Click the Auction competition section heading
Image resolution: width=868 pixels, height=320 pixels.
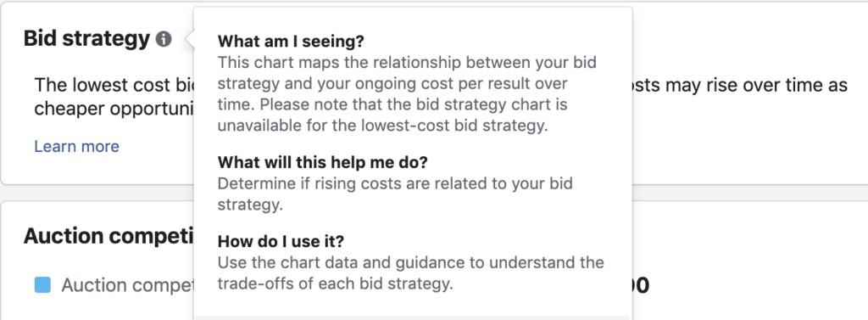point(108,236)
